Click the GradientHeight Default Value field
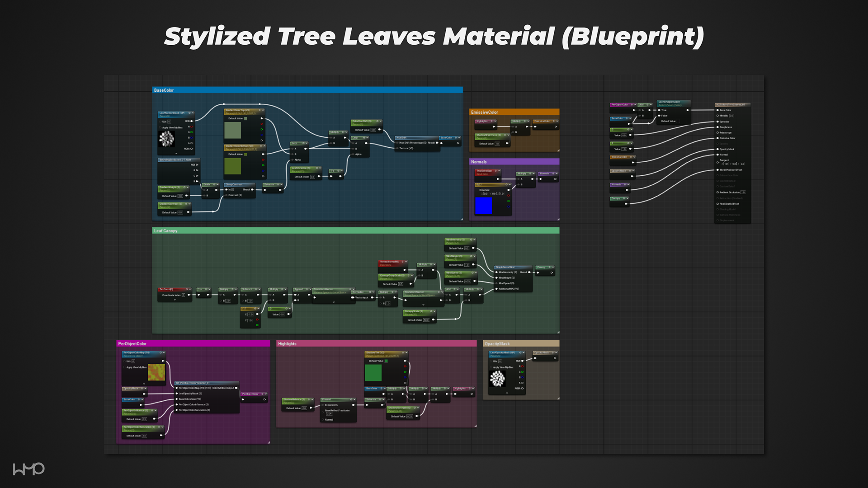The width and height of the screenshot is (868, 488). 180,196
